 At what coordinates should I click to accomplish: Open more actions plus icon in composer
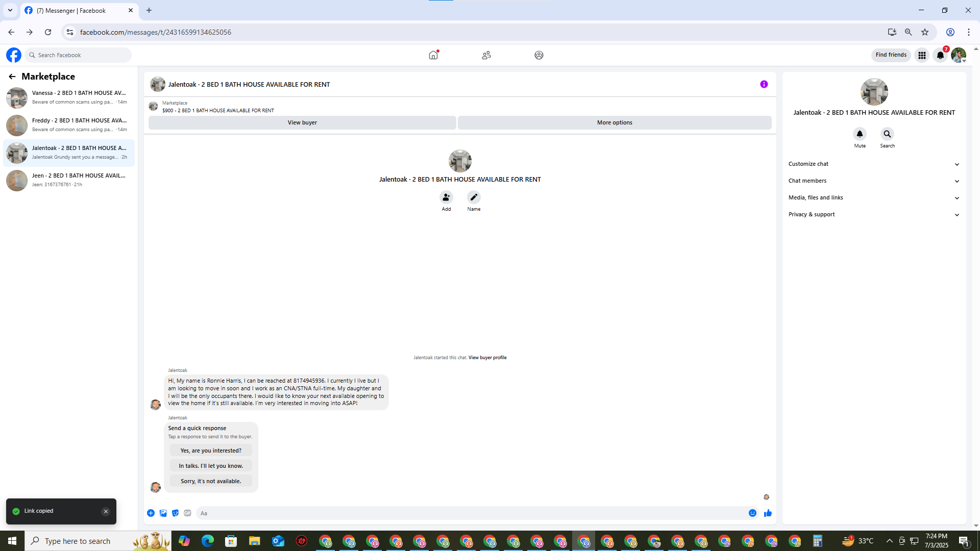pos(151,513)
